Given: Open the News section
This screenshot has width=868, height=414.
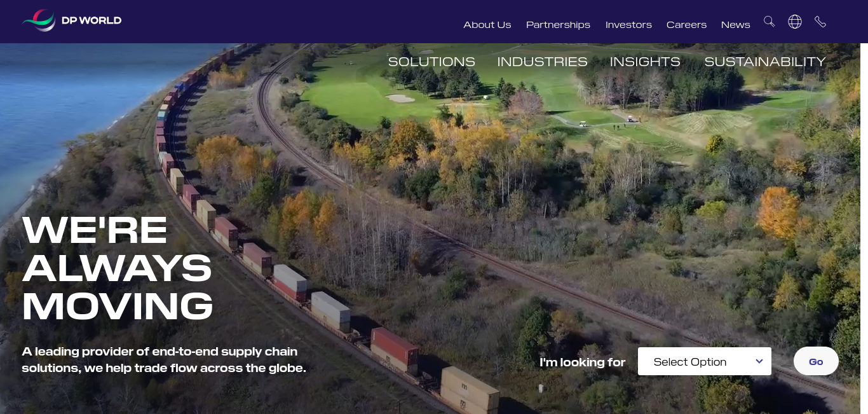Looking at the screenshot, I should point(735,25).
